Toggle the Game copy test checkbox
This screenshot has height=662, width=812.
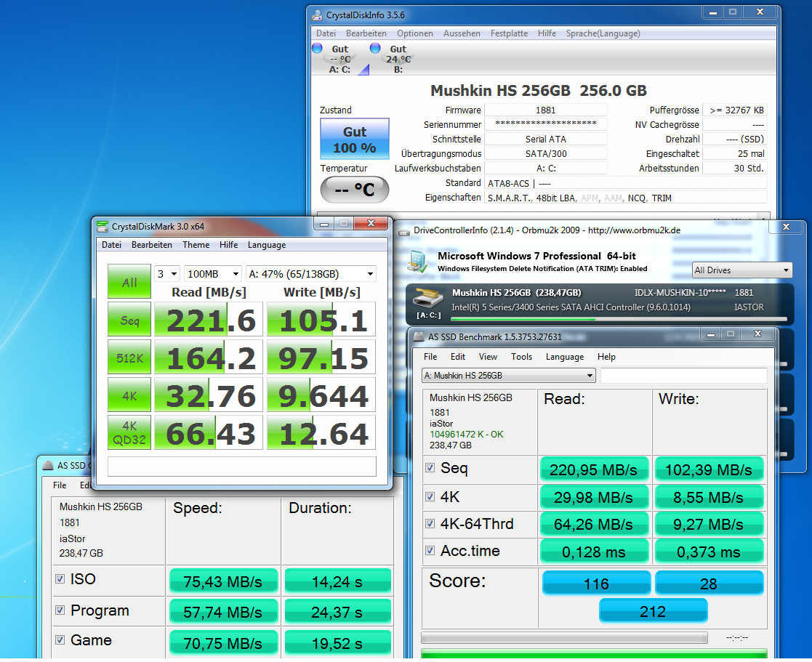(60, 640)
